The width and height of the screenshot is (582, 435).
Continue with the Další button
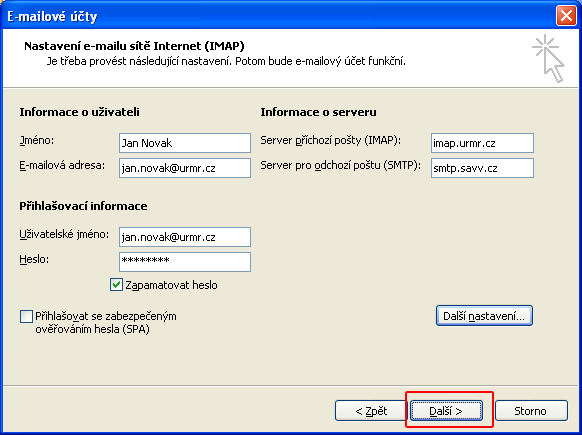(x=446, y=411)
